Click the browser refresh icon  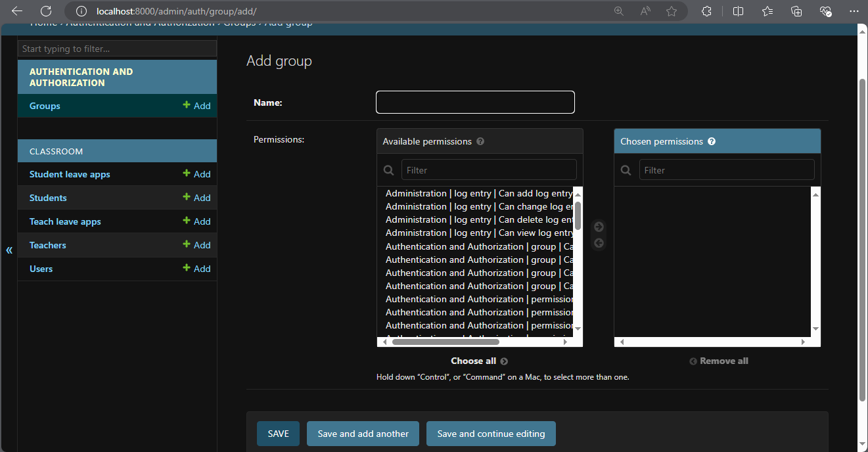click(x=45, y=11)
